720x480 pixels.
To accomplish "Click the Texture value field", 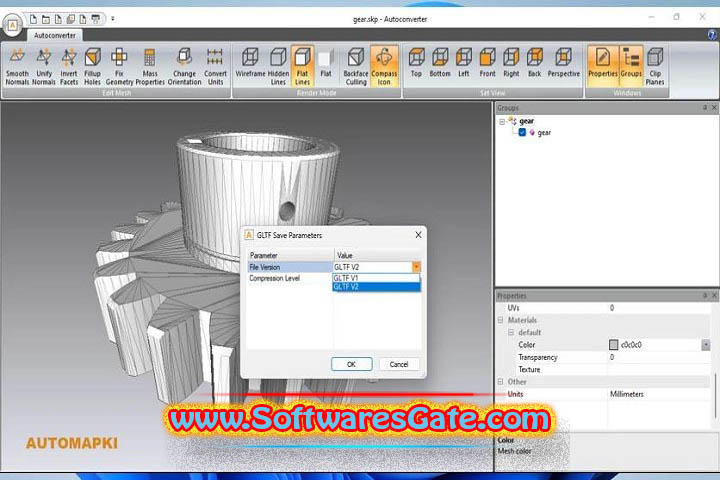I will [659, 369].
